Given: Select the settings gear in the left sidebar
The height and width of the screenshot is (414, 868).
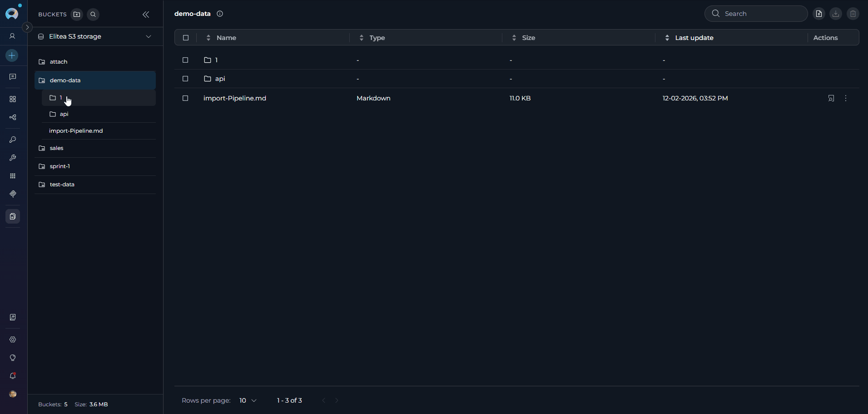Looking at the screenshot, I should tap(12, 339).
